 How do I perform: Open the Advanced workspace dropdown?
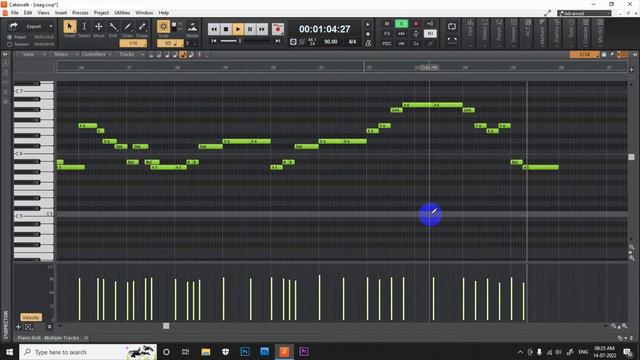pos(584,13)
